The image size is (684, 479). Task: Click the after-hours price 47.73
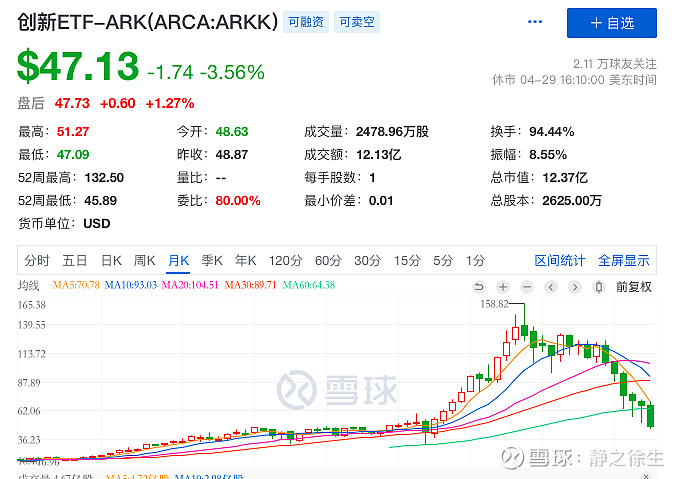[x=72, y=103]
